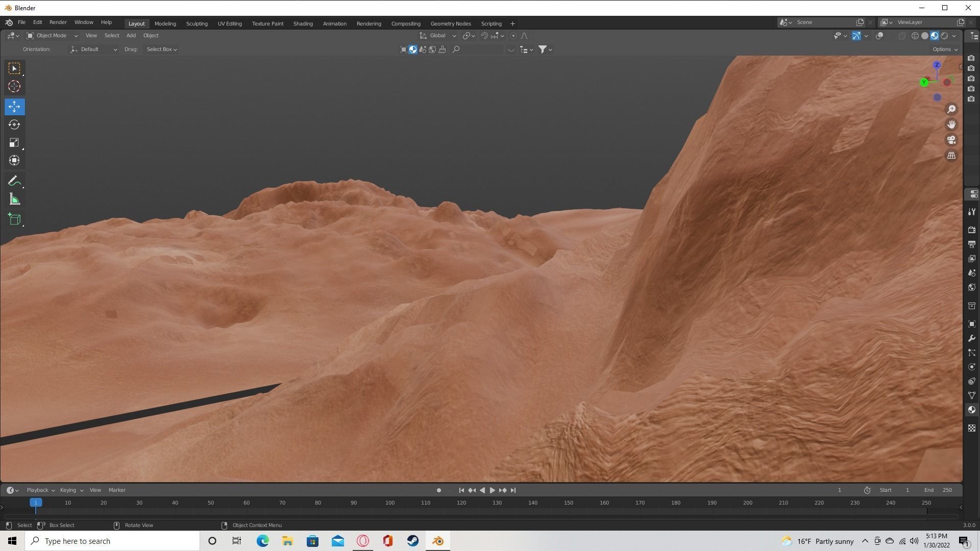Toggle Auto Keying record button

438,490
